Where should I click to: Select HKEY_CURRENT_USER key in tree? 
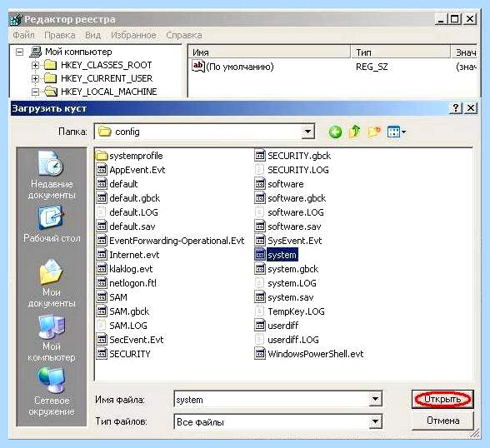(x=107, y=78)
